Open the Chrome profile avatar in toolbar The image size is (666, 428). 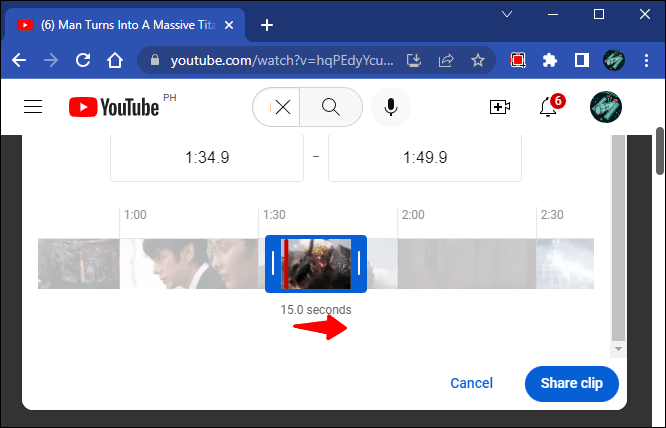point(614,60)
